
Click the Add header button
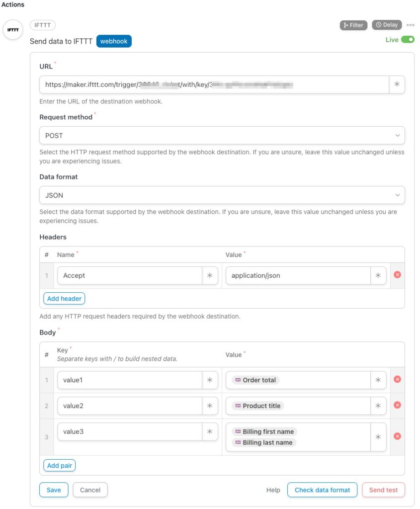click(x=64, y=298)
